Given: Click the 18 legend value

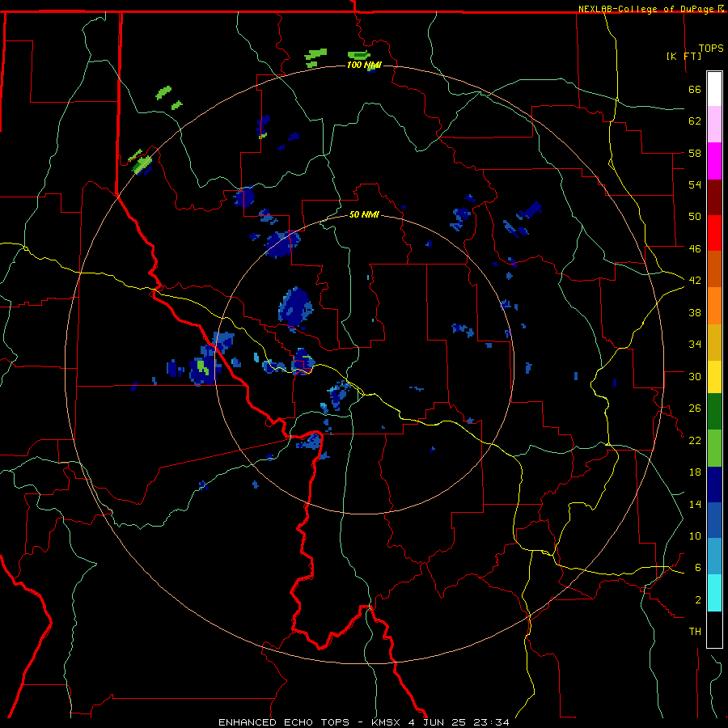Looking at the screenshot, I should coord(695,472).
